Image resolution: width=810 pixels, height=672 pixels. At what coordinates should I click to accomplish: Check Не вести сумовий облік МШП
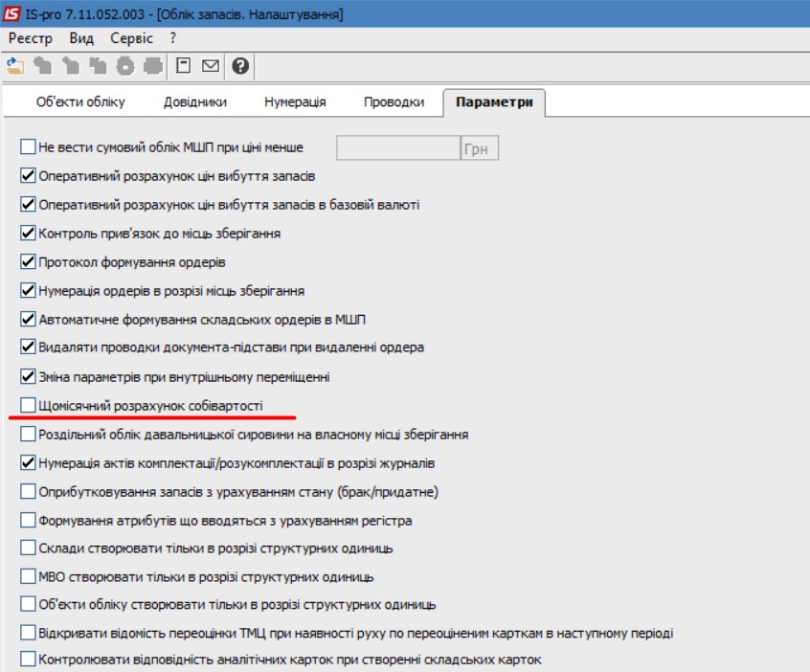coord(28,147)
